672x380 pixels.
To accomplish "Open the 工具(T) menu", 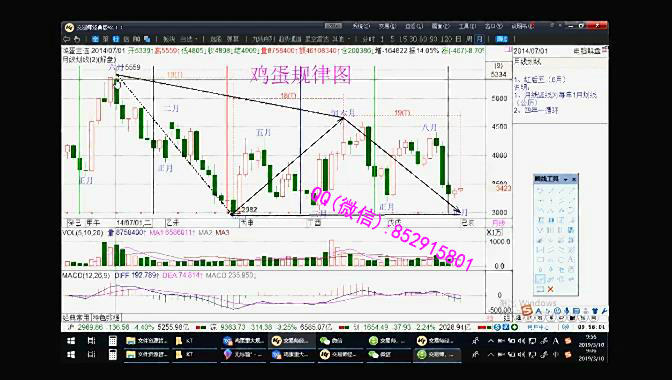I will point(468,27).
